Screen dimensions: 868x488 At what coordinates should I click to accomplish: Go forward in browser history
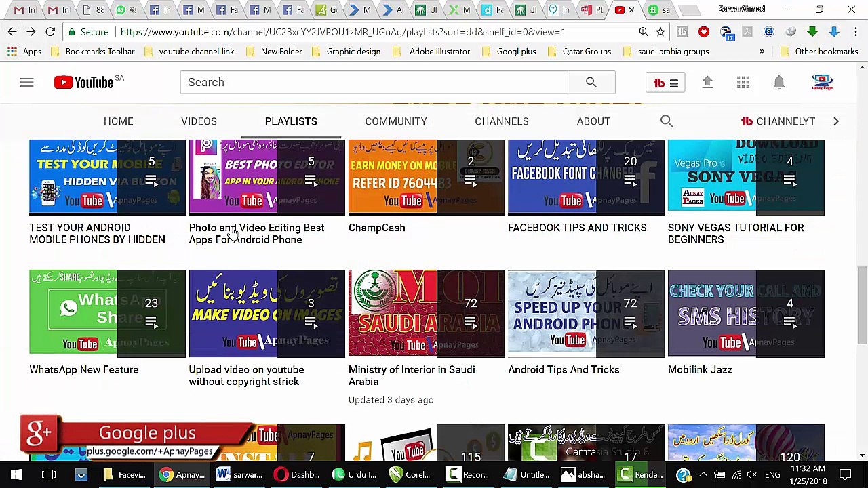31,32
